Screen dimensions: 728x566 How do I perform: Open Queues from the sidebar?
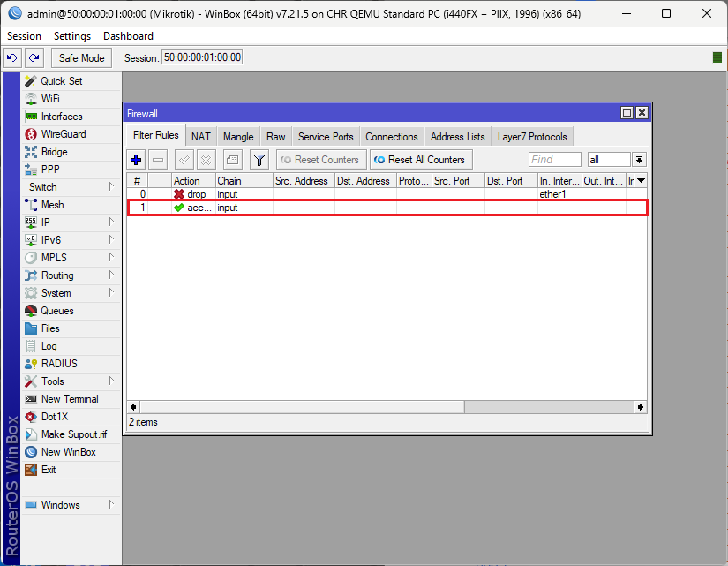pos(71,311)
